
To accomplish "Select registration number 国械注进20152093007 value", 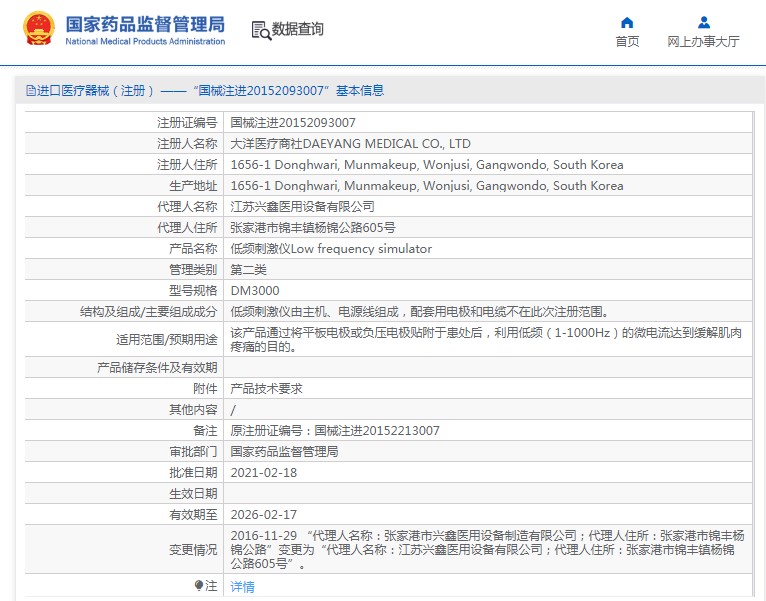I will 293,123.
